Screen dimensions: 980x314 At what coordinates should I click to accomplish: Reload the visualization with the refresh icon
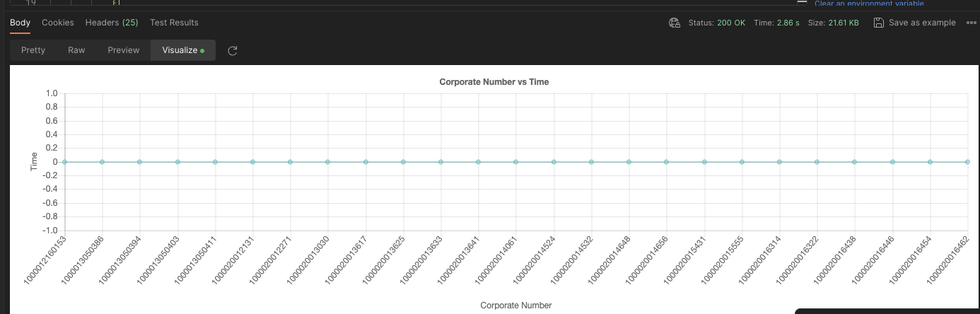tap(232, 51)
